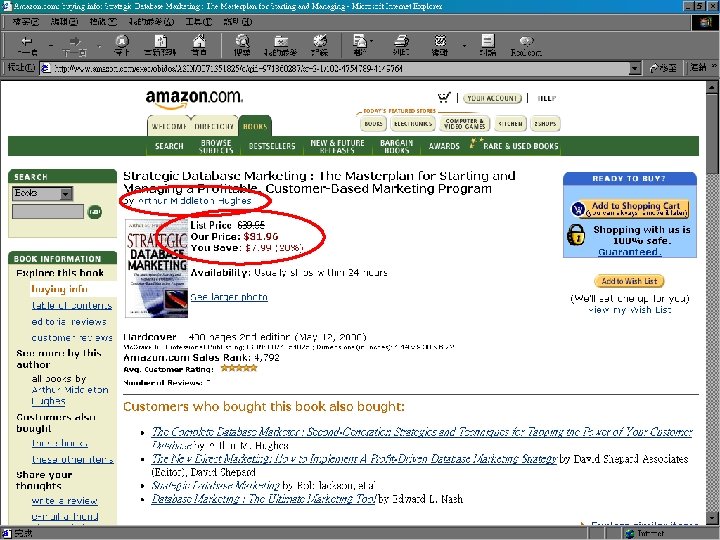Image resolution: width=720 pixels, height=540 pixels.
Task: Open table of contents sidebar link
Action: pyautogui.click(x=72, y=305)
